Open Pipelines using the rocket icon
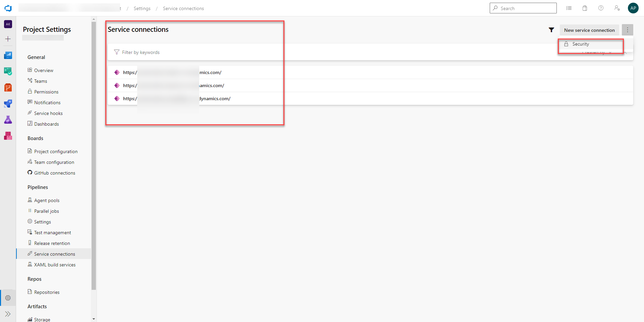 [8, 104]
